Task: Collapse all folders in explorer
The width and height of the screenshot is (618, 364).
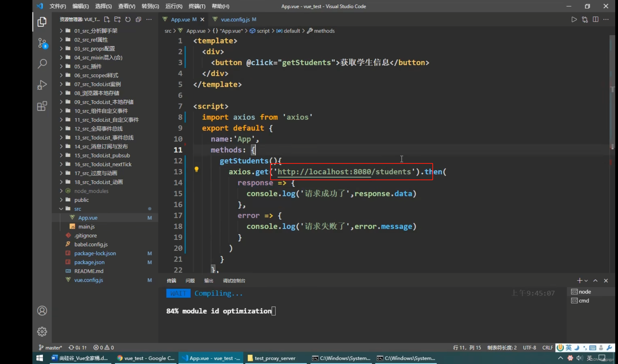Action: click(x=138, y=19)
